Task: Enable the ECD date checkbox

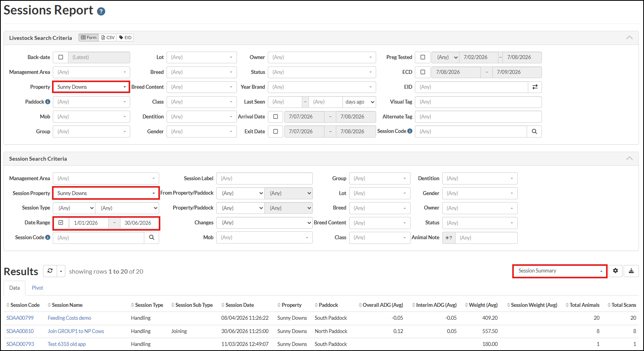Action: point(423,72)
